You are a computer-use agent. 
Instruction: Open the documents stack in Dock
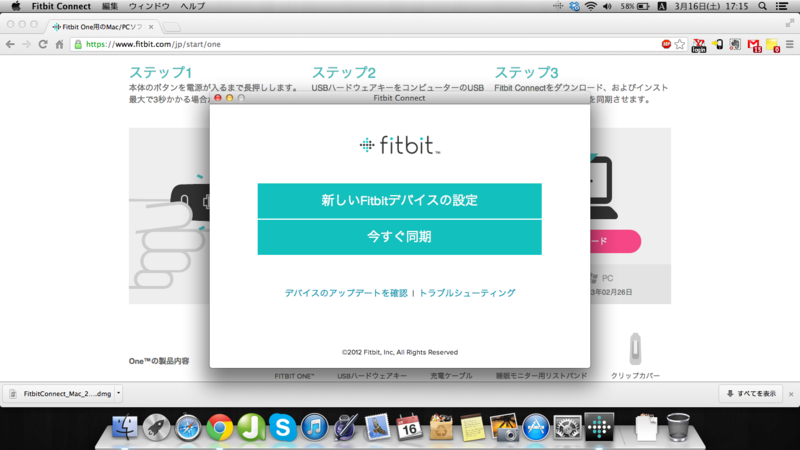(x=646, y=427)
